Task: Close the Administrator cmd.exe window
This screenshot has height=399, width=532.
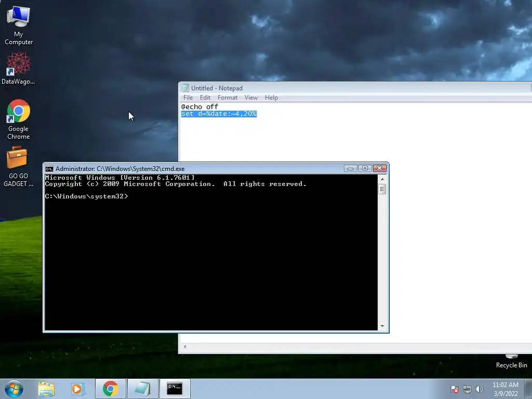Action: click(x=380, y=168)
